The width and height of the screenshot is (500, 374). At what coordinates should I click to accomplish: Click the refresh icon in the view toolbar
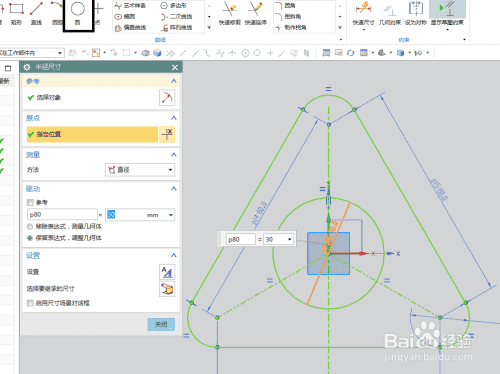pyautogui.click(x=351, y=53)
